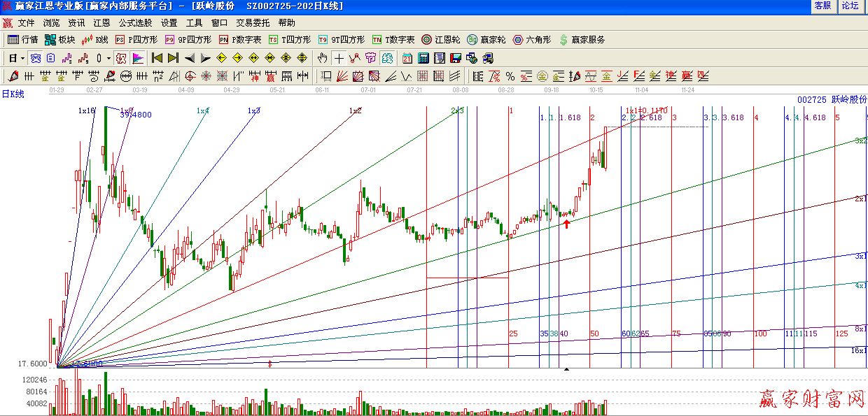Click the floppy disk save icon
The width and height of the screenshot is (868, 416).
pos(455,58)
